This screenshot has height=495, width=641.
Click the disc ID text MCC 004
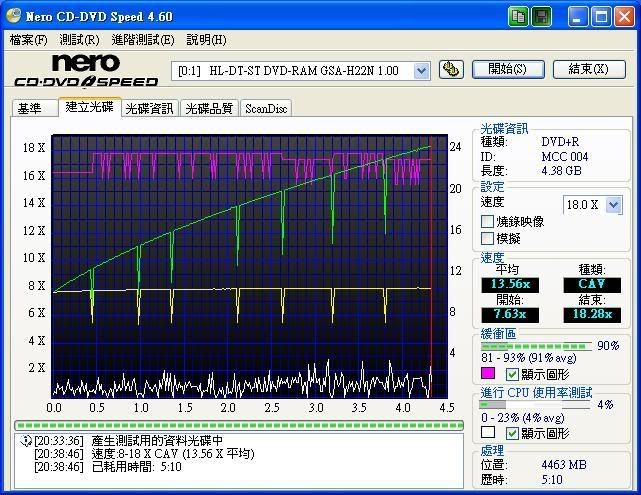pyautogui.click(x=565, y=157)
